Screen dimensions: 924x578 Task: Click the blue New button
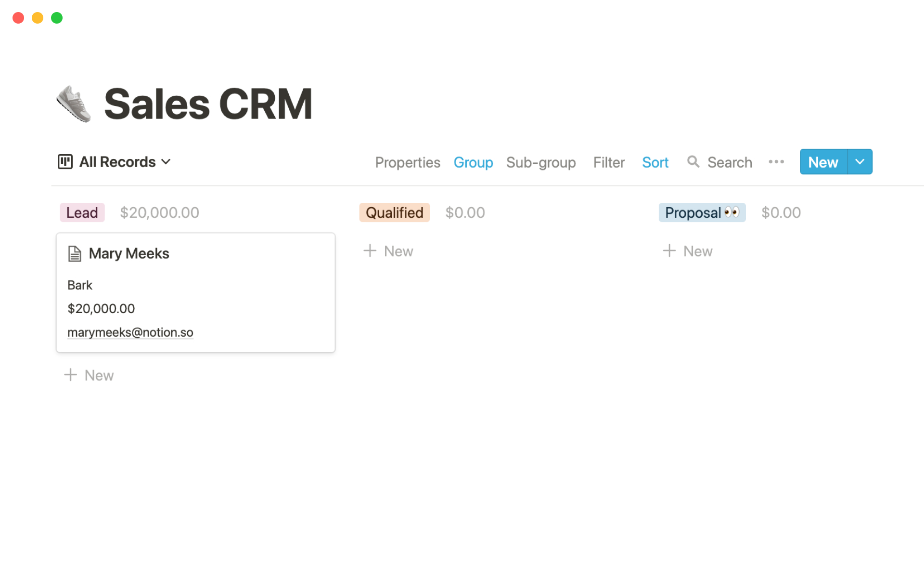click(823, 162)
